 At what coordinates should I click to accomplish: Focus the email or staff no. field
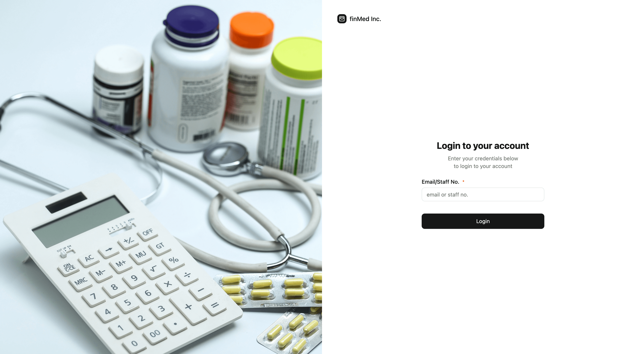tap(483, 194)
